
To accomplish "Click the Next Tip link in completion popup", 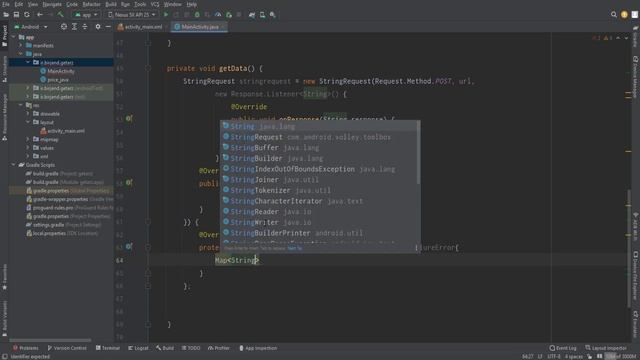I will coord(294,248).
